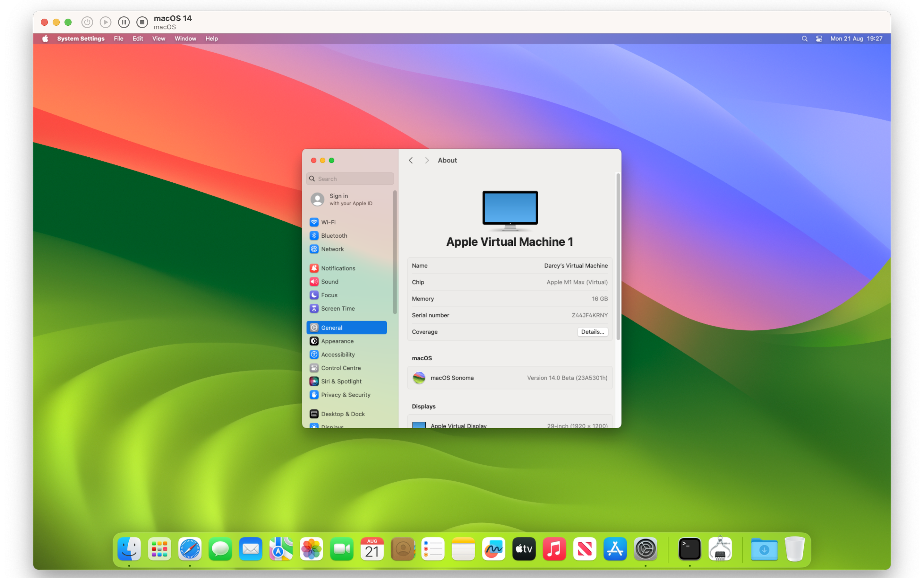Screen dimensions: 924x578
Task: Open Messages from the Dock
Action: 220,549
